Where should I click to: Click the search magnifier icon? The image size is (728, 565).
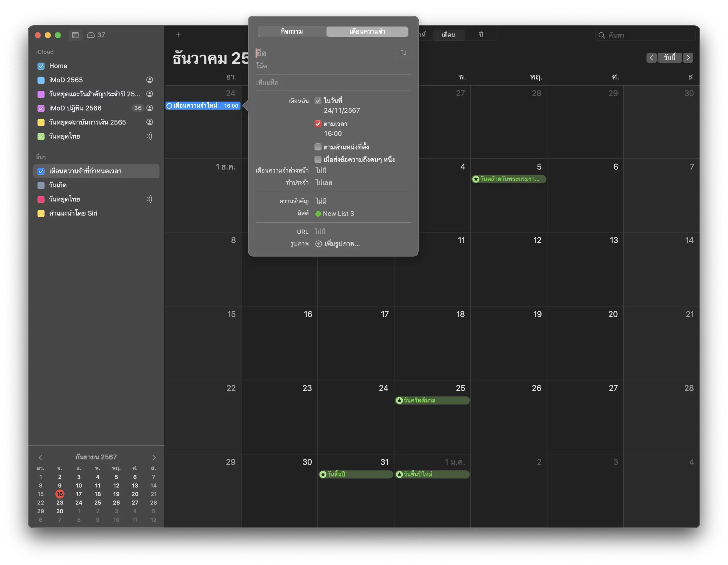[x=602, y=35]
